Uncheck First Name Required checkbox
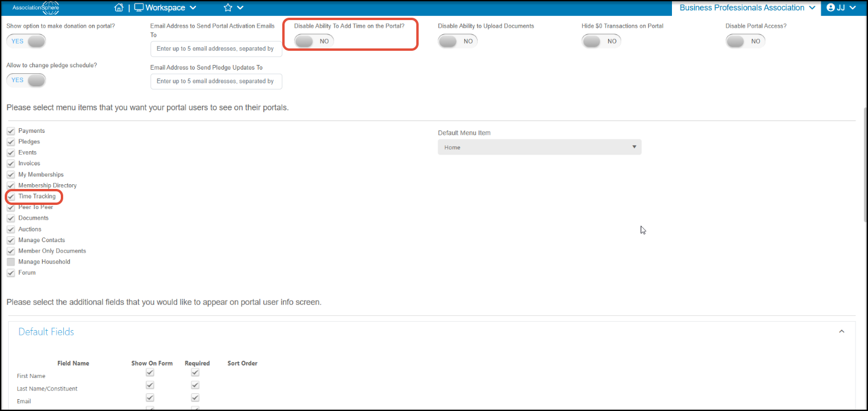The image size is (868, 411). 195,373
